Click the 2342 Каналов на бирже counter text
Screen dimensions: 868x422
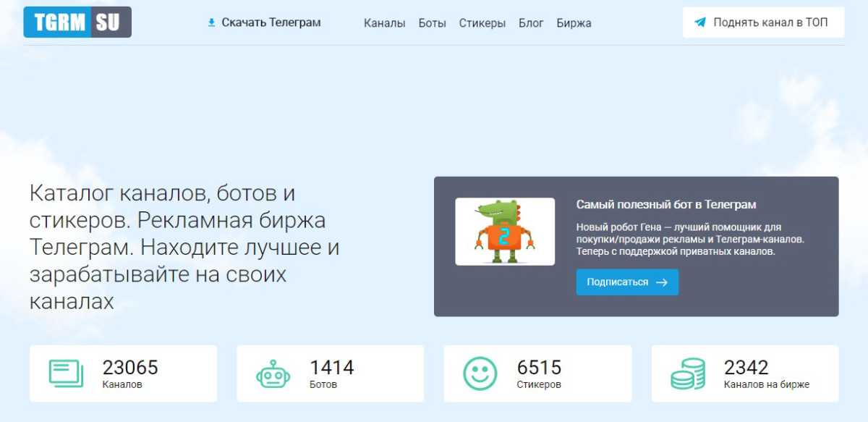coord(765,374)
